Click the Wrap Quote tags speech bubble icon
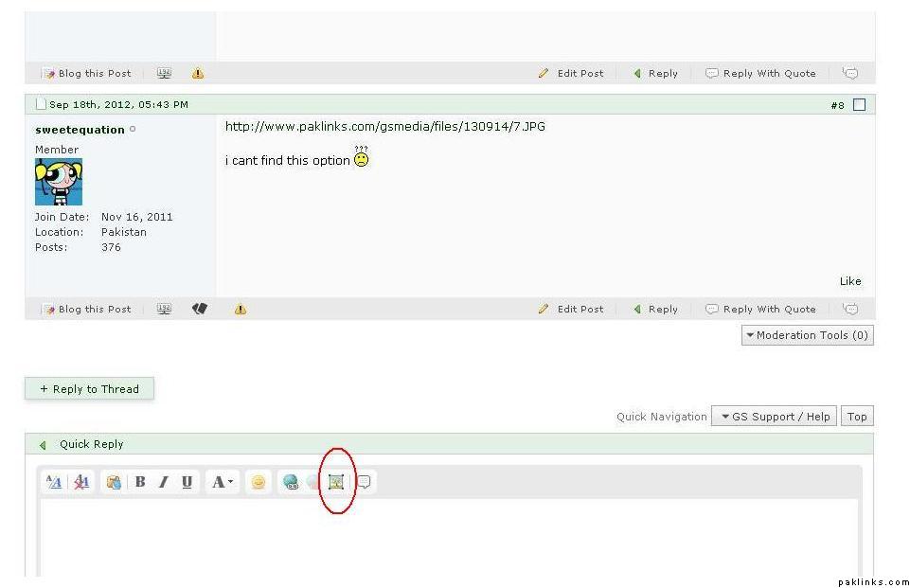910x588 pixels. (x=364, y=482)
